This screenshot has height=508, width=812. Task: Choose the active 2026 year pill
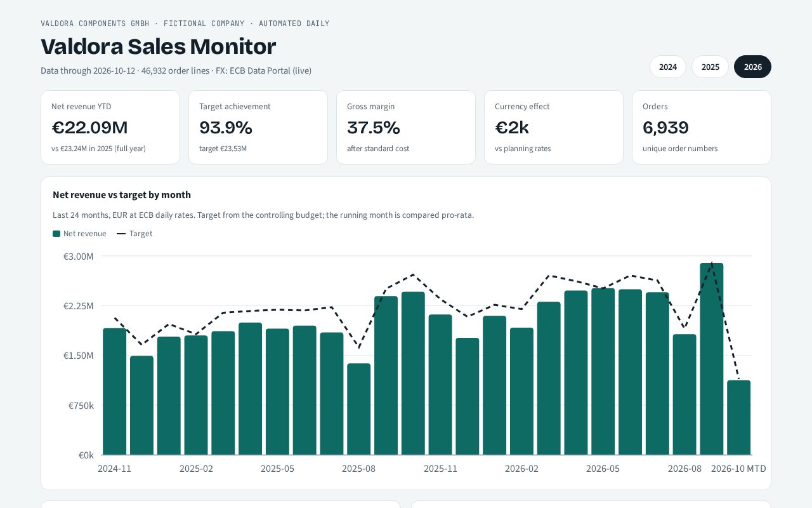(752, 67)
